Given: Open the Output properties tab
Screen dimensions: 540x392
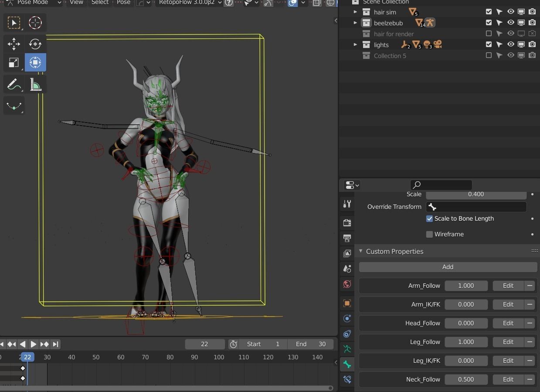Looking at the screenshot, I should click(347, 238).
